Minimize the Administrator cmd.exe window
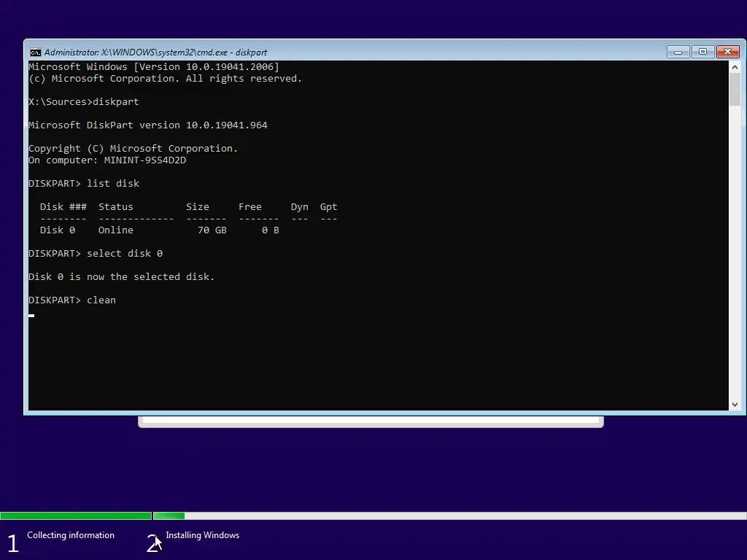747x560 pixels. click(x=678, y=52)
